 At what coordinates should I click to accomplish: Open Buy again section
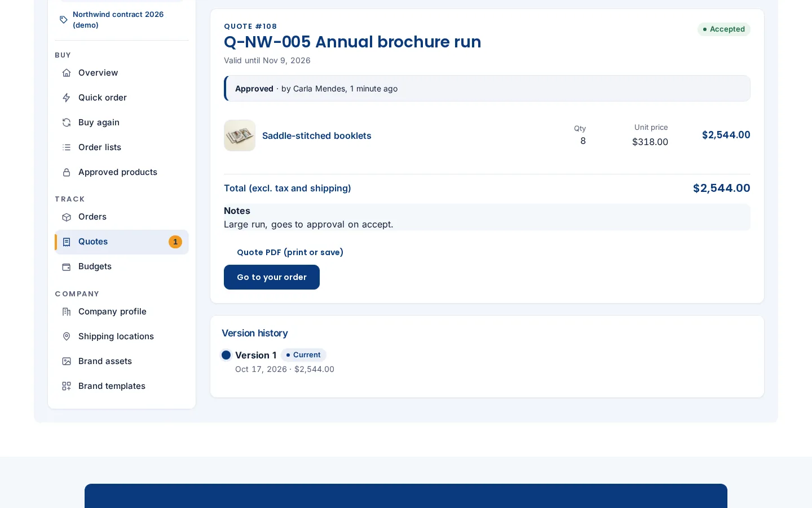click(x=122, y=122)
